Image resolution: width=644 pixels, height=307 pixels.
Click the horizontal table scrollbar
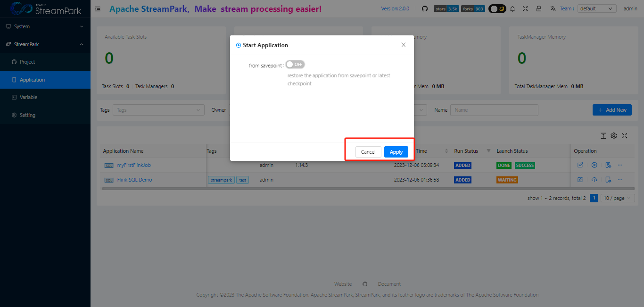click(368, 189)
